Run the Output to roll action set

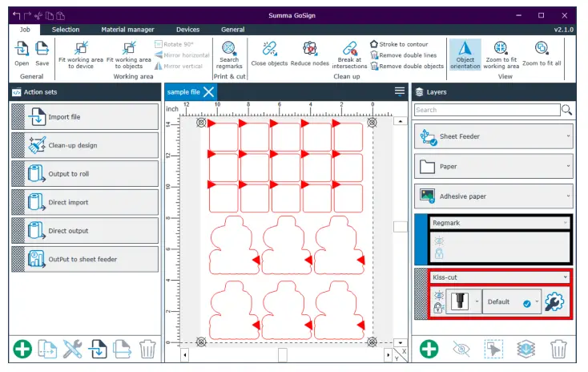point(85,174)
